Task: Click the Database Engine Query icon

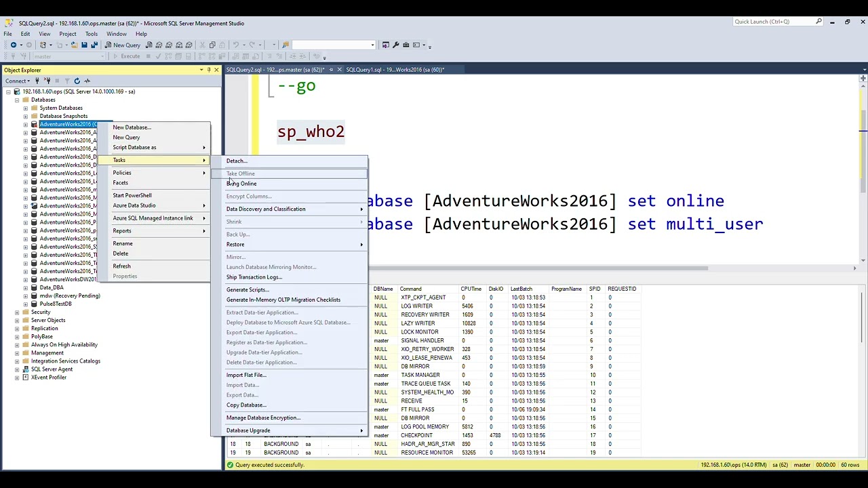Action: (149, 45)
